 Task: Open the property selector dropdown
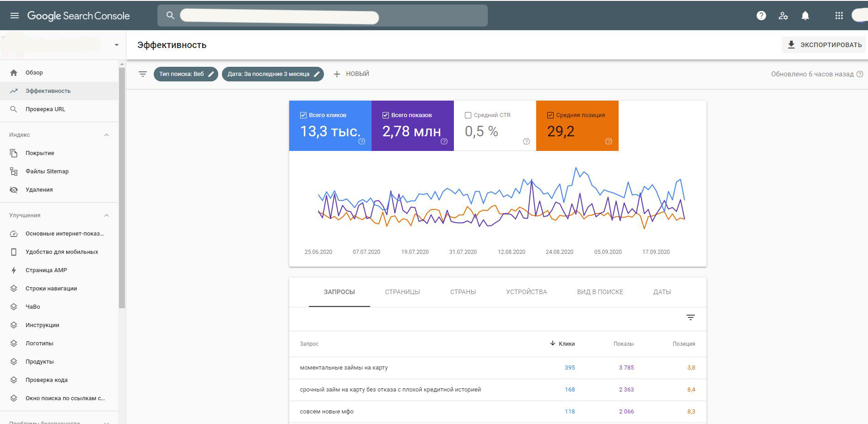coord(116,45)
